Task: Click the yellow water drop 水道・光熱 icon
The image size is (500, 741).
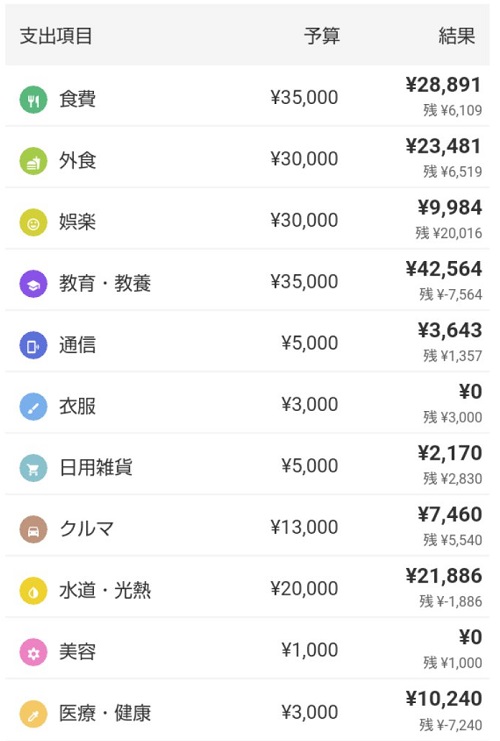Action: click(33, 591)
